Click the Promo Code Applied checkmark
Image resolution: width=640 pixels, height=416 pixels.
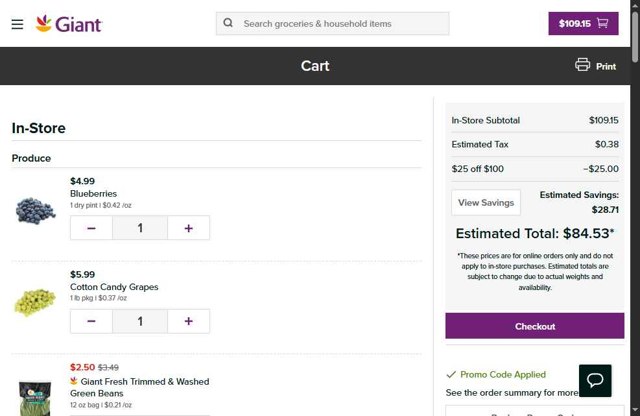(x=451, y=374)
